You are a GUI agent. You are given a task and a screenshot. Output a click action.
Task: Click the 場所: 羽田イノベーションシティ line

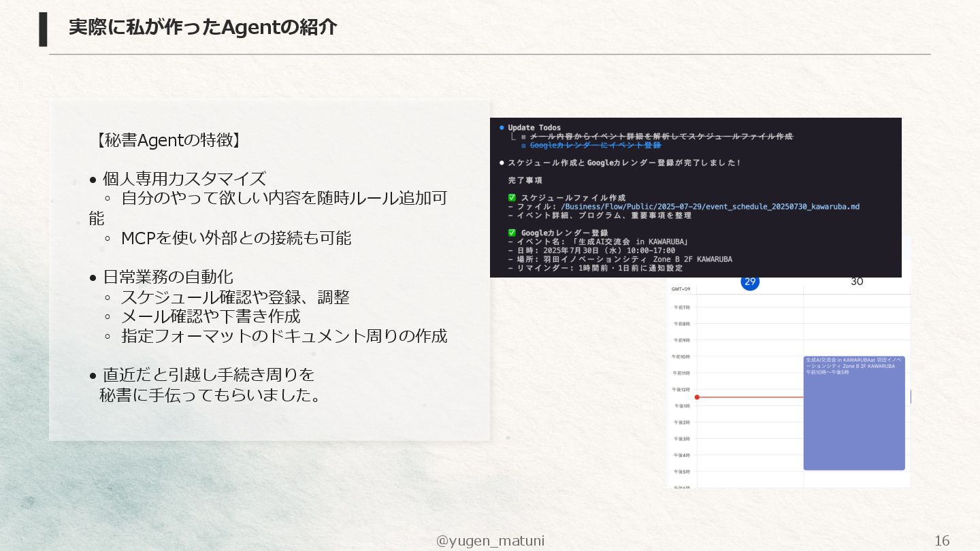[620, 259]
